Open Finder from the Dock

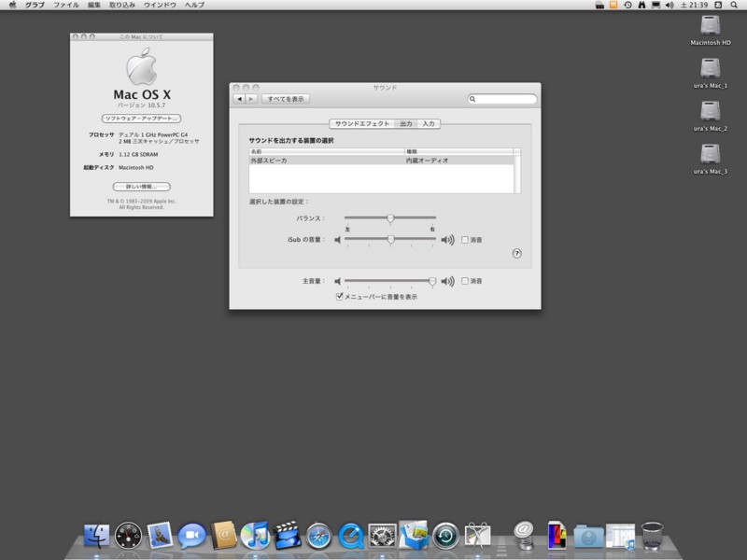click(x=96, y=536)
